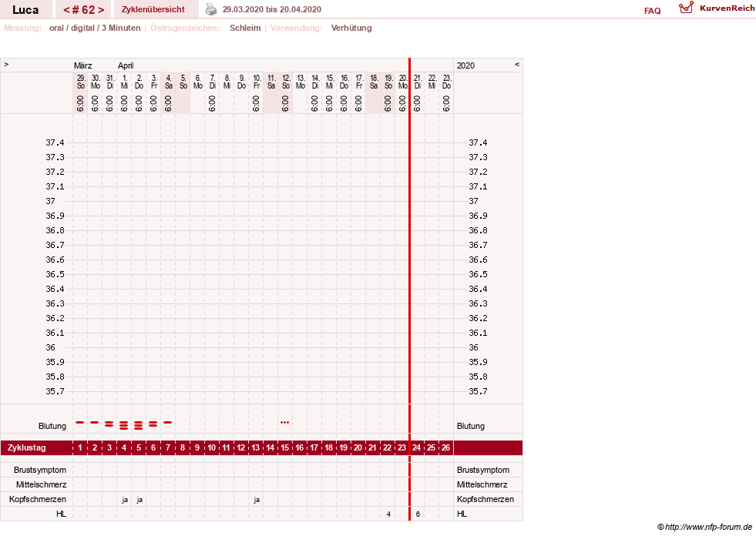The width and height of the screenshot is (756, 536).
Task: Click the left Kopfschmerzen row label
Action: click(x=38, y=499)
